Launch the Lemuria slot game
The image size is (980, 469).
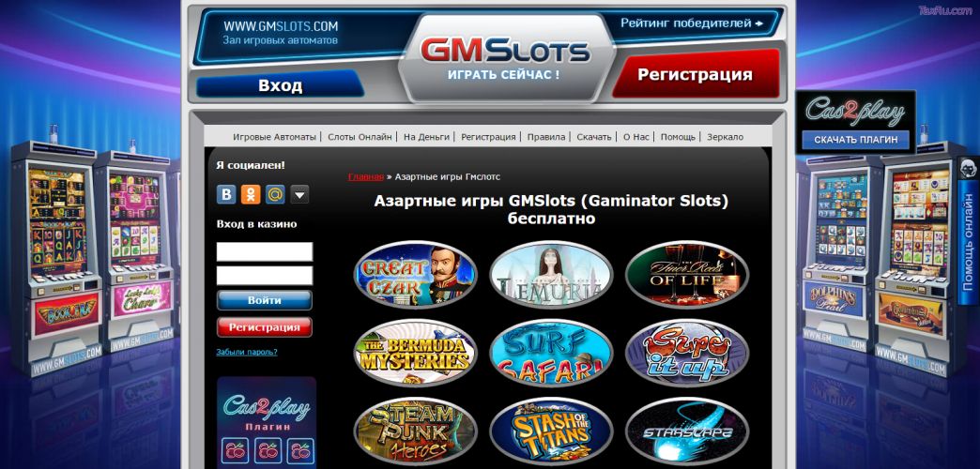point(551,275)
